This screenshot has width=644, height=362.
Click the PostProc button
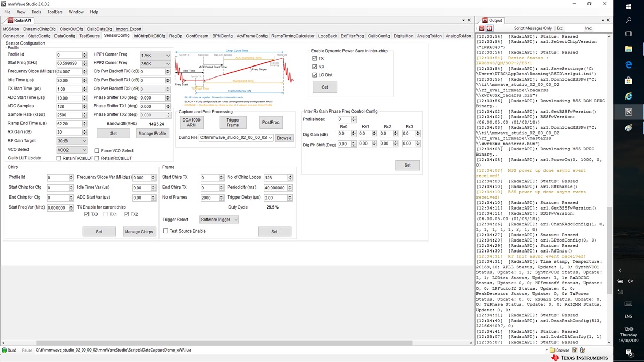tap(271, 123)
